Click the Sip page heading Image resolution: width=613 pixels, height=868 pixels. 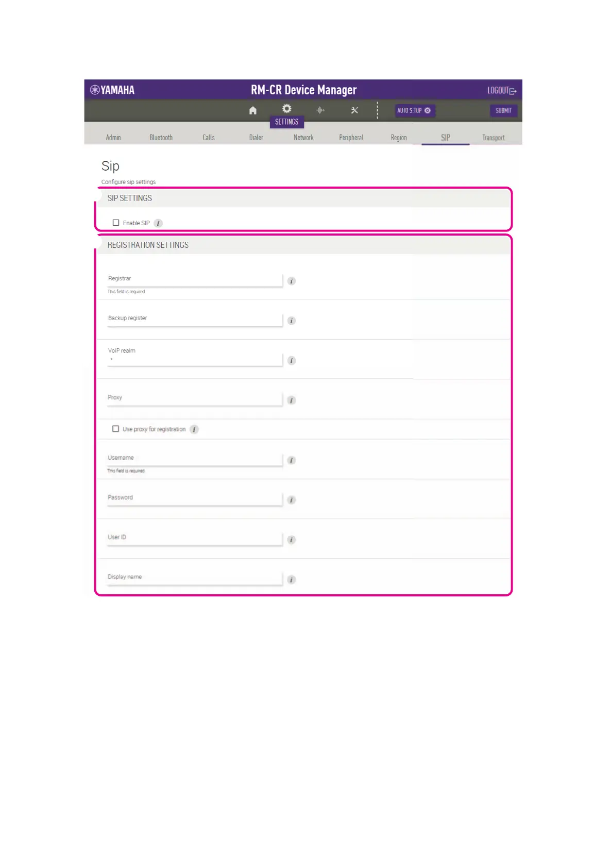(110, 166)
